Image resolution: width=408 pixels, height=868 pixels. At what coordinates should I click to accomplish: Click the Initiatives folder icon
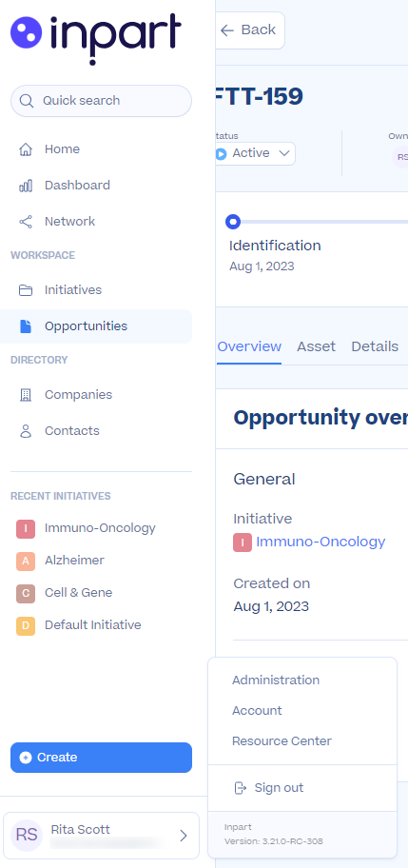26,290
